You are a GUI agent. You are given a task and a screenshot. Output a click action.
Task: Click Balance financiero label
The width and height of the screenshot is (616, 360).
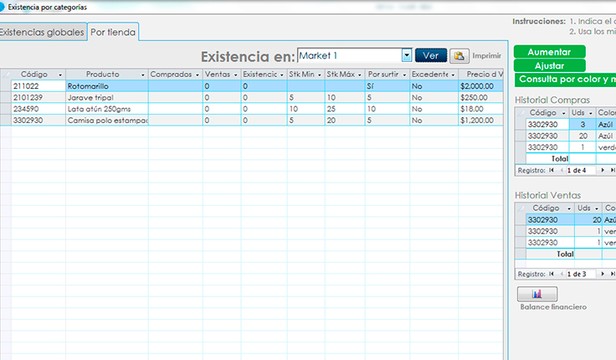point(553,307)
